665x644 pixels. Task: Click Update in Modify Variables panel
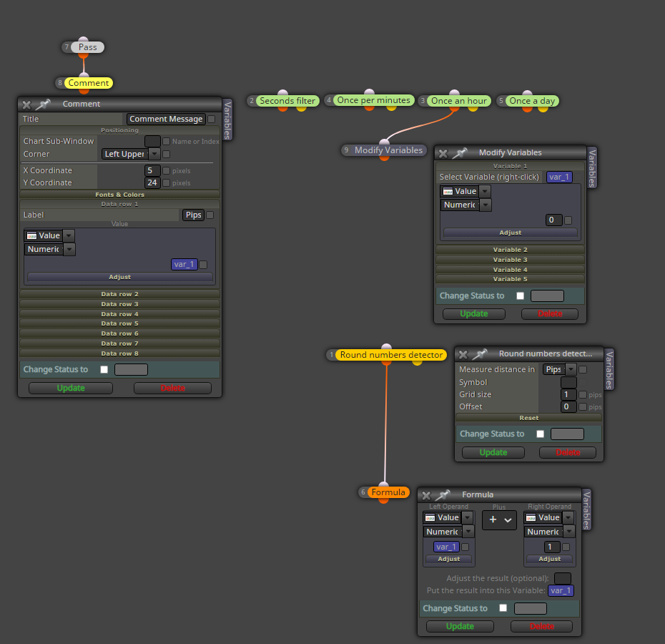click(x=474, y=313)
